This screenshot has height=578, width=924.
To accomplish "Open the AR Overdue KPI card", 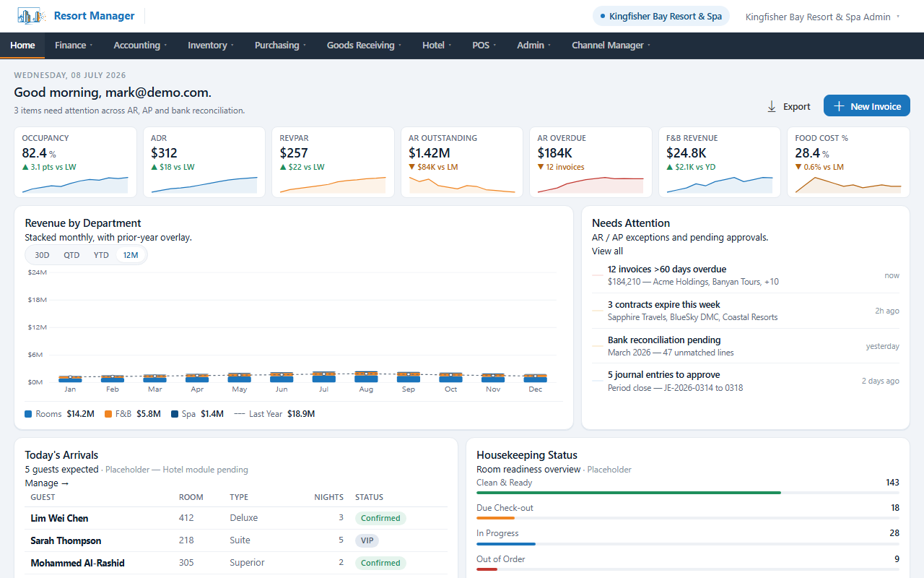I will pos(591,162).
